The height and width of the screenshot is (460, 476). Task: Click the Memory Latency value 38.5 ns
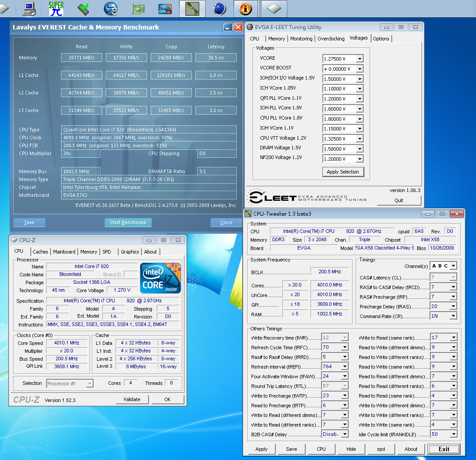pos(216,58)
